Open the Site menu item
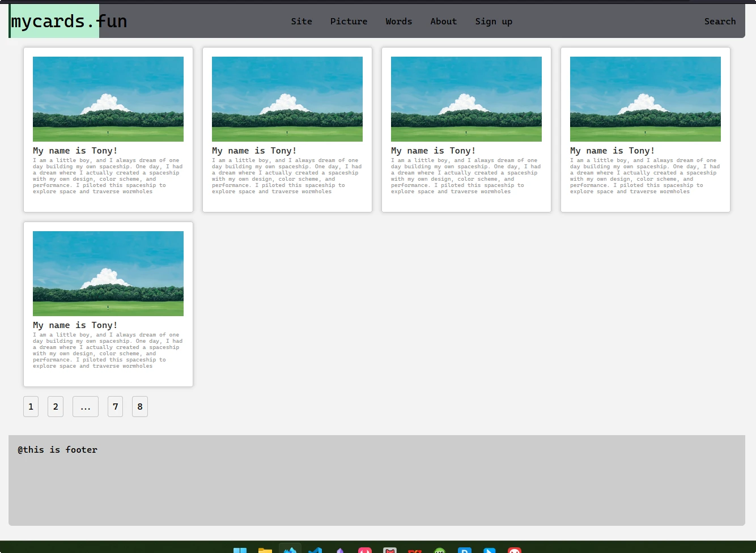 coord(301,22)
